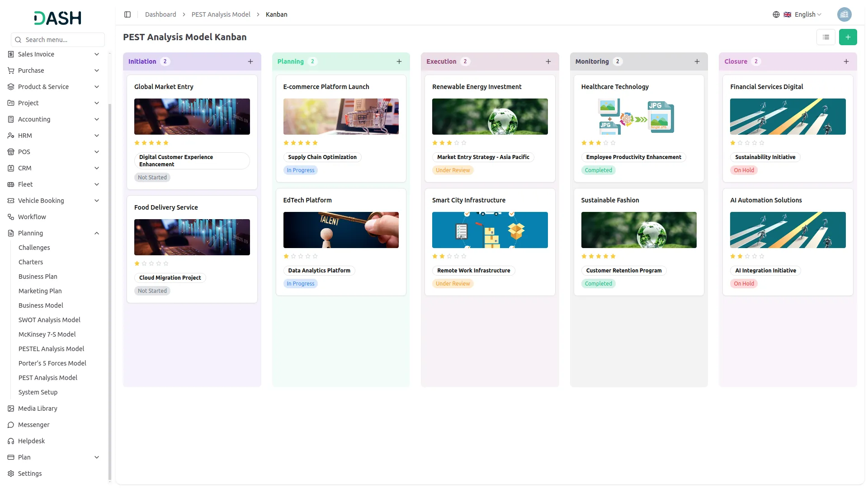Open EdTech Platform card thumbnail
The width and height of the screenshot is (868, 488).
(341, 230)
